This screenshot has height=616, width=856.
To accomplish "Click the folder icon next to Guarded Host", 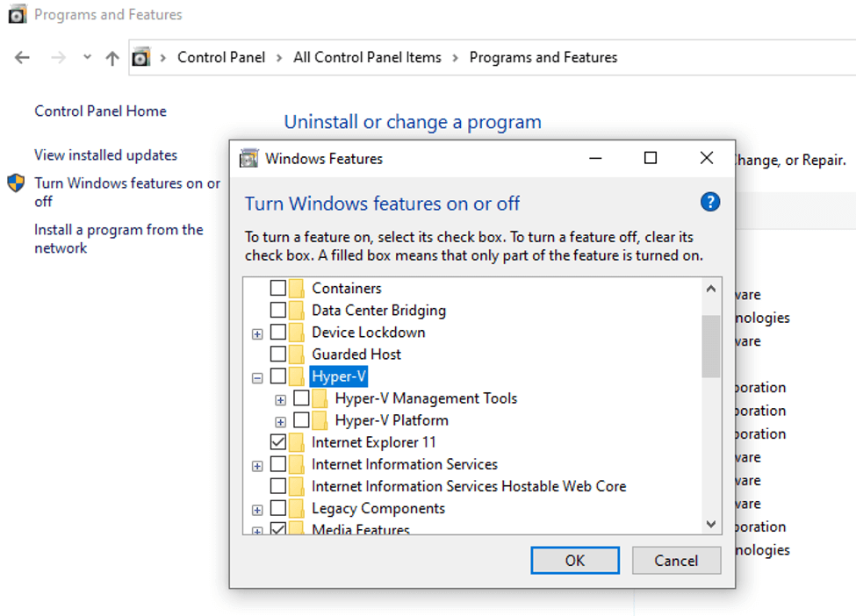I will tap(296, 354).
